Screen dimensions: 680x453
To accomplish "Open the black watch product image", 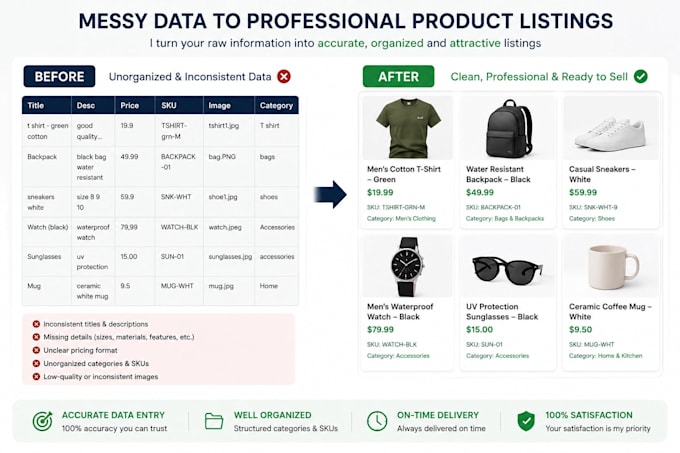I will point(407,266).
